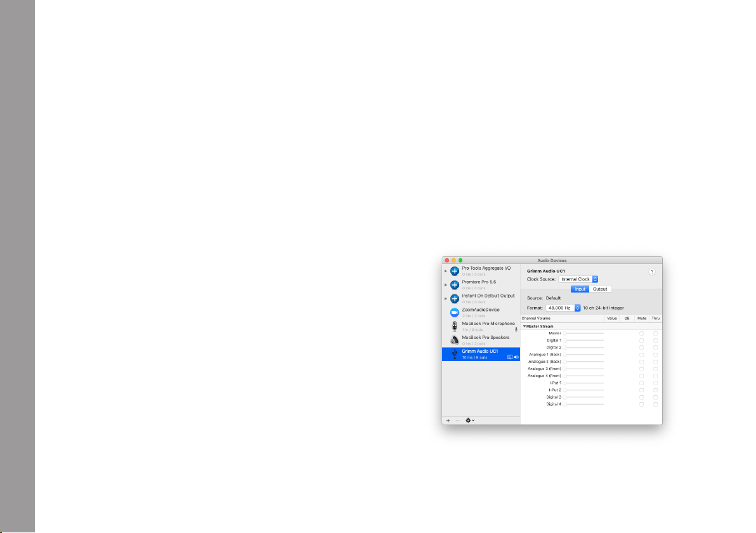
Task: Click the Audio Devices window title
Action: click(552, 260)
